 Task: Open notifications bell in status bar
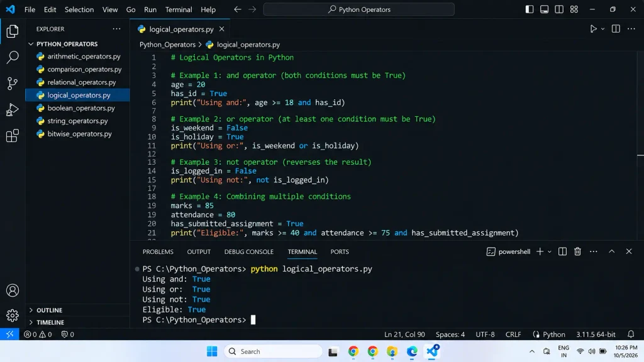[631, 334]
